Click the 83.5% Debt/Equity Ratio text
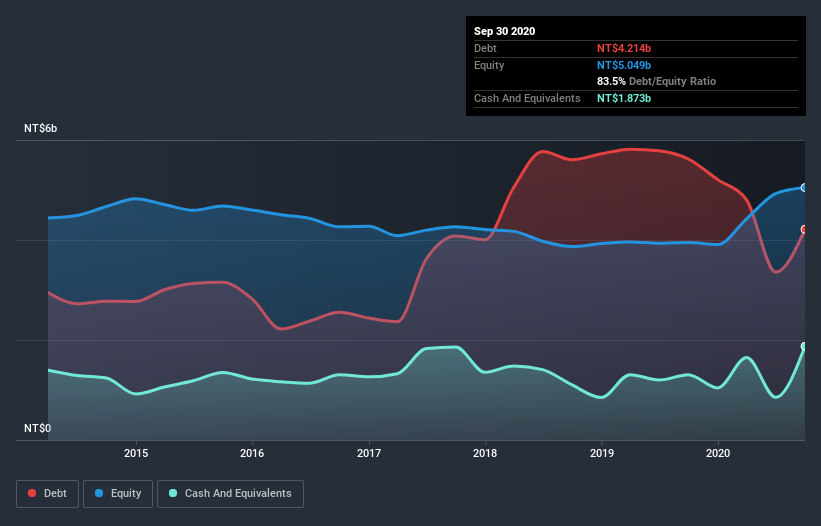Image resolution: width=821 pixels, height=526 pixels. [657, 81]
